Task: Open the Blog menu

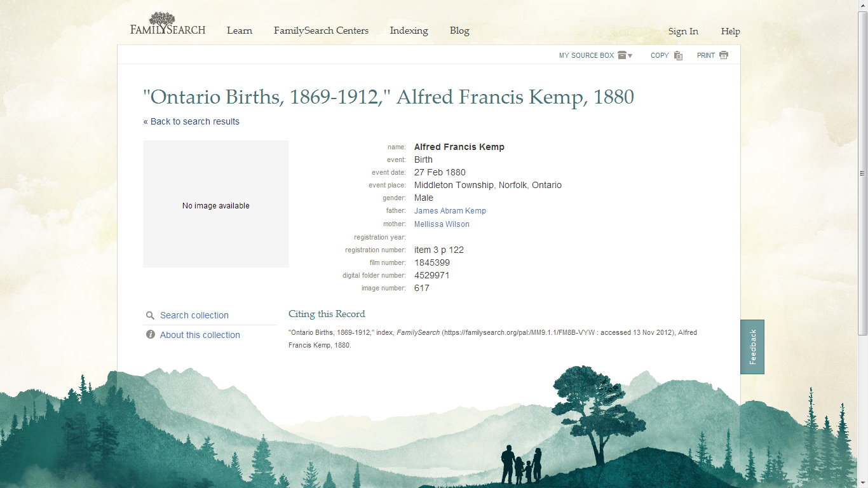Action: pyautogui.click(x=459, y=30)
